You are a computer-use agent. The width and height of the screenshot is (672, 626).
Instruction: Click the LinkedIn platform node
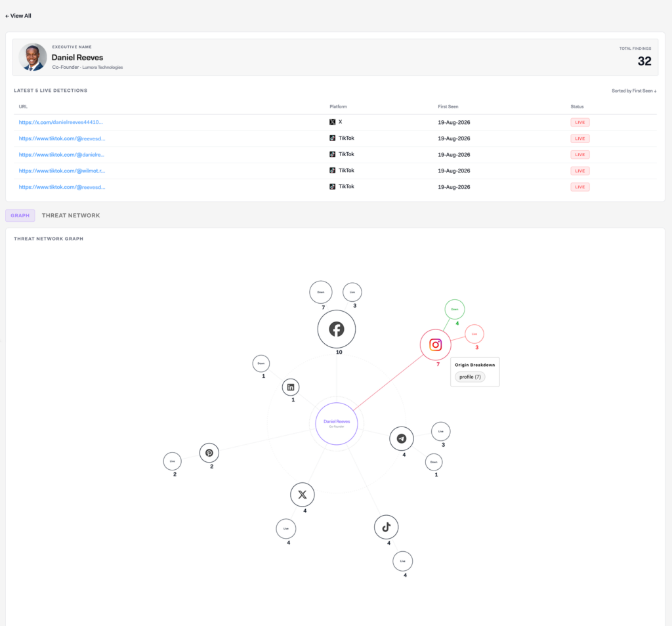tap(291, 387)
